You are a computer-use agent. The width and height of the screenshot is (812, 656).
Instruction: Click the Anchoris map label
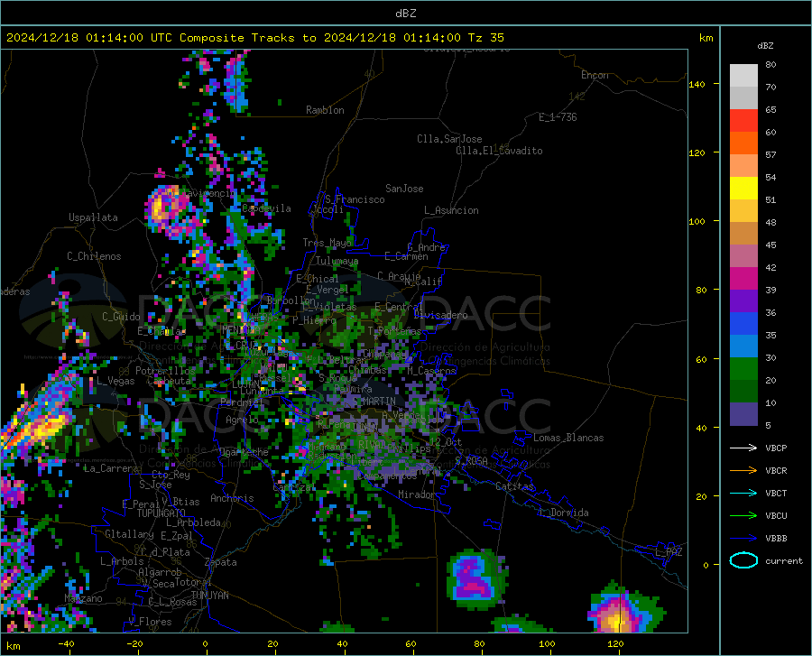[232, 498]
